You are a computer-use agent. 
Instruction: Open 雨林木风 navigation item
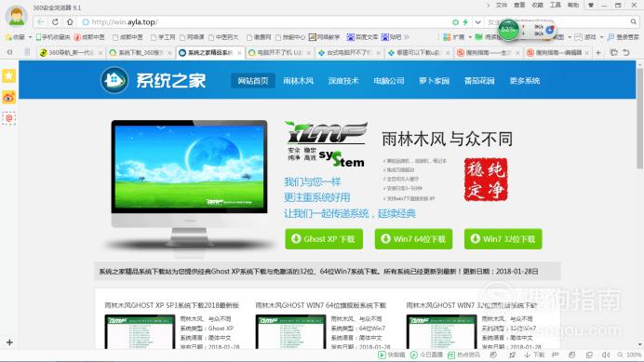click(x=298, y=81)
